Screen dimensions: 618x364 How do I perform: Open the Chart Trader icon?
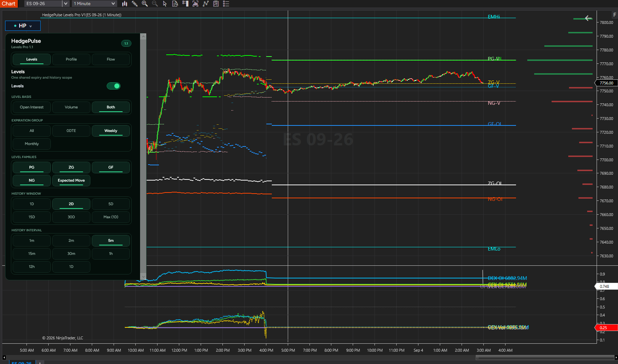pyautogui.click(x=185, y=4)
